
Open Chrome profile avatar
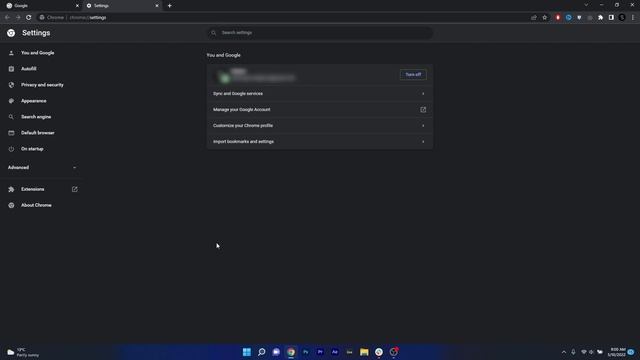(622, 18)
